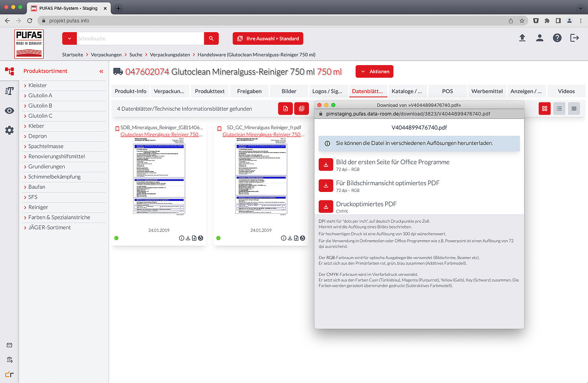Switch to the Werbemittel tab

pyautogui.click(x=487, y=91)
